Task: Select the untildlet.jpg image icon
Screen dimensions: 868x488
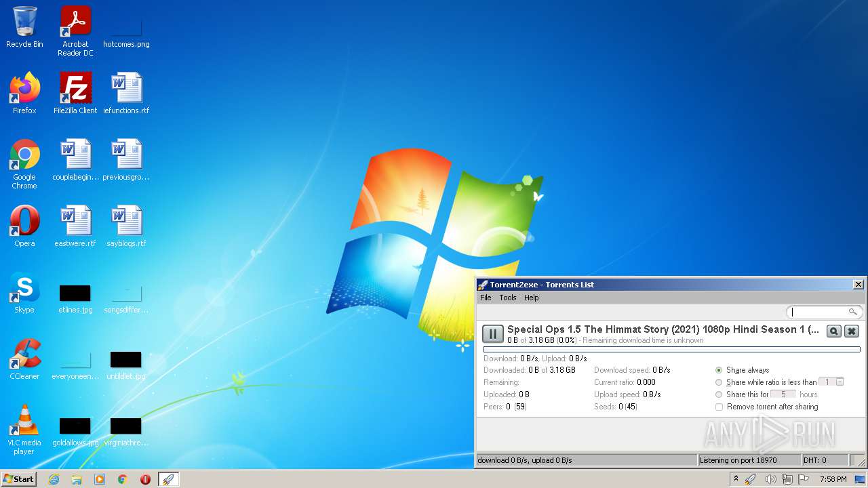Action: click(x=126, y=365)
